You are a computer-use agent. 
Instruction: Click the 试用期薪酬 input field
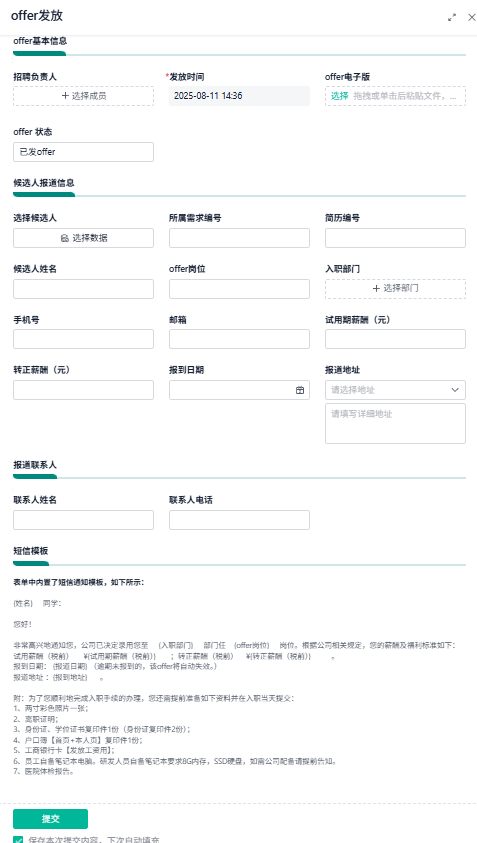[395, 339]
